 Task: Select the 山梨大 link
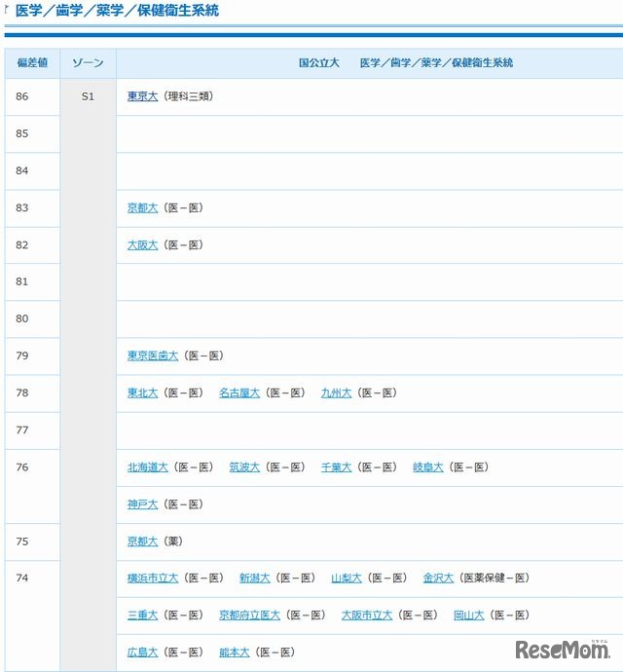(347, 579)
